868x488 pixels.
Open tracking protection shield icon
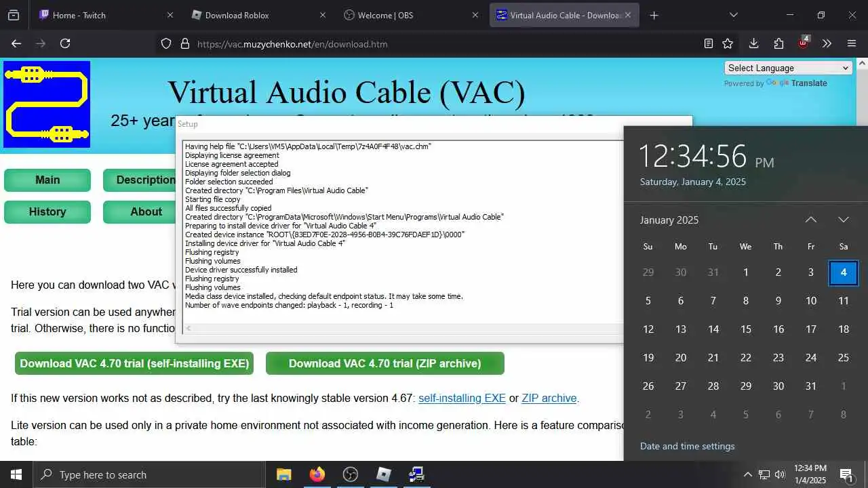pyautogui.click(x=166, y=43)
